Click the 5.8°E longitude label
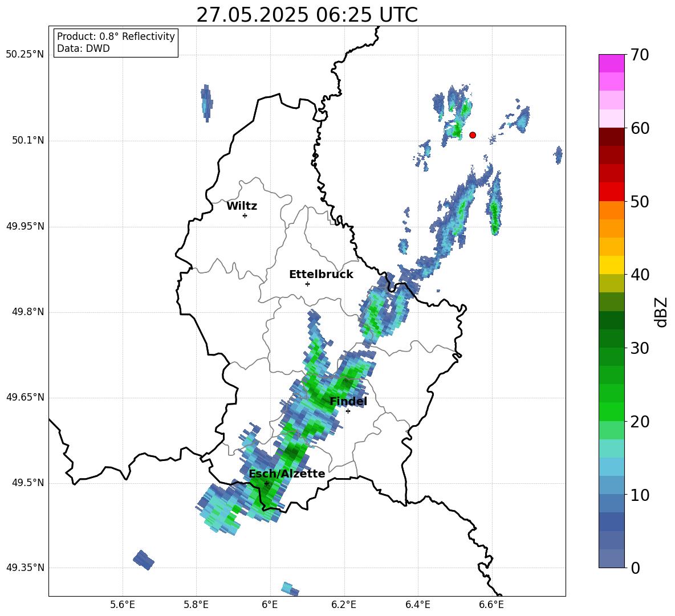The image size is (675, 616). (196, 605)
